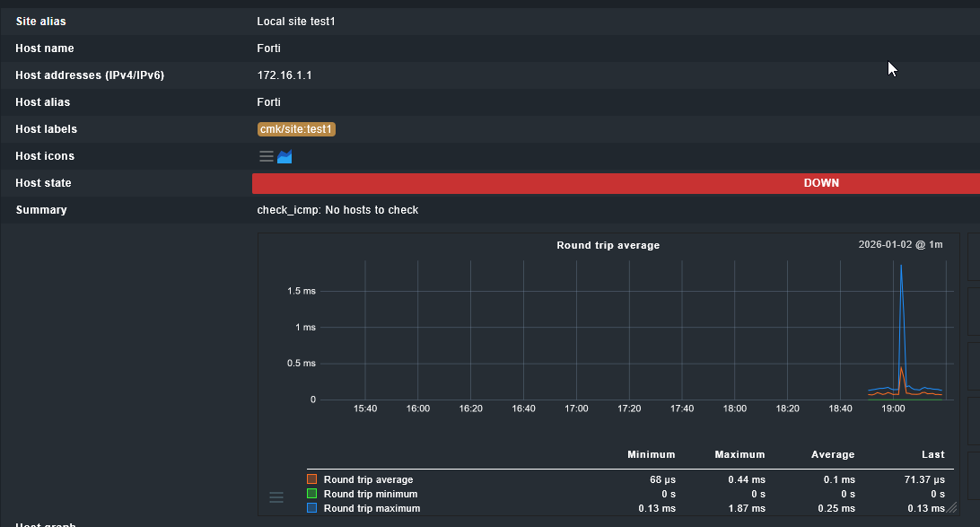This screenshot has width=980, height=527.
Task: Click the Last column header
Action: click(932, 455)
